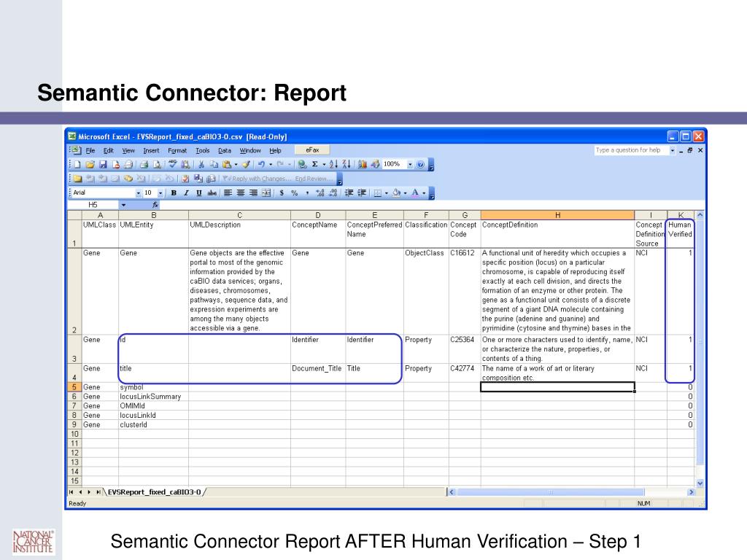Open the Fill Color dropdown arrow
The height and width of the screenshot is (560, 747).
(406, 192)
